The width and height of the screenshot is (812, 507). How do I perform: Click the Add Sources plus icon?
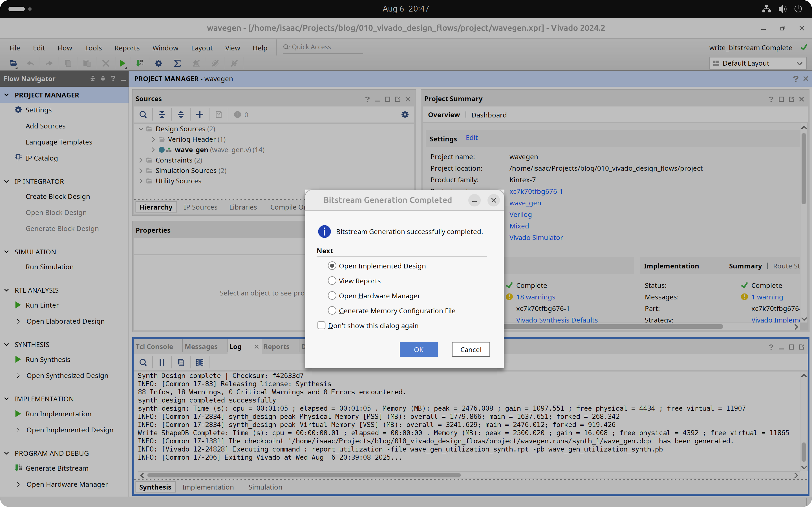(200, 115)
